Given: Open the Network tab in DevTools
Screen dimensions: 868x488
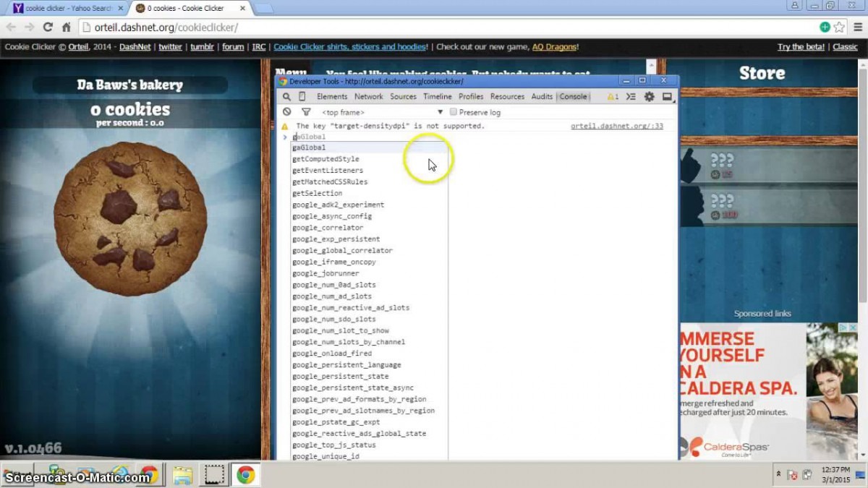Looking at the screenshot, I should tap(369, 97).
